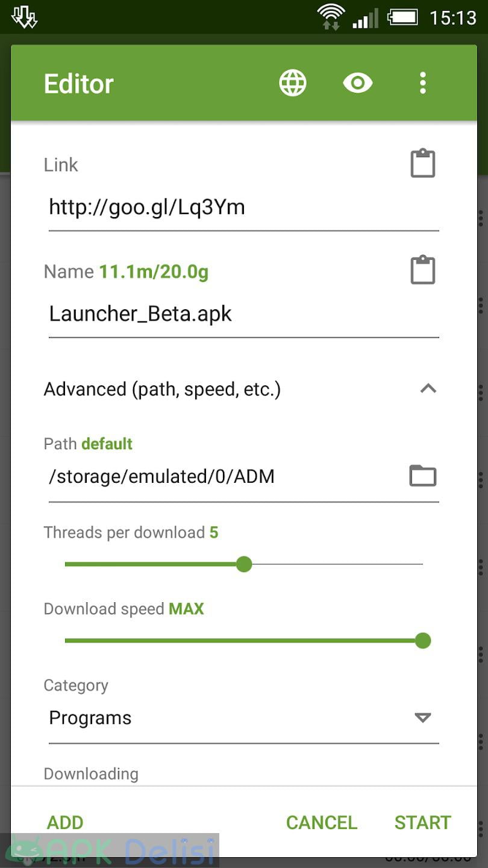The width and height of the screenshot is (488, 868).
Task: Open folder picker for download path
Action: 423,476
